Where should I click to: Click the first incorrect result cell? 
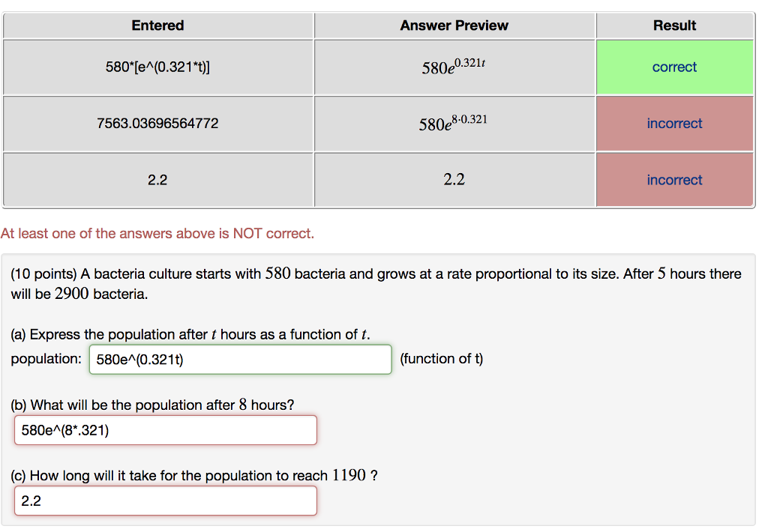click(x=674, y=123)
